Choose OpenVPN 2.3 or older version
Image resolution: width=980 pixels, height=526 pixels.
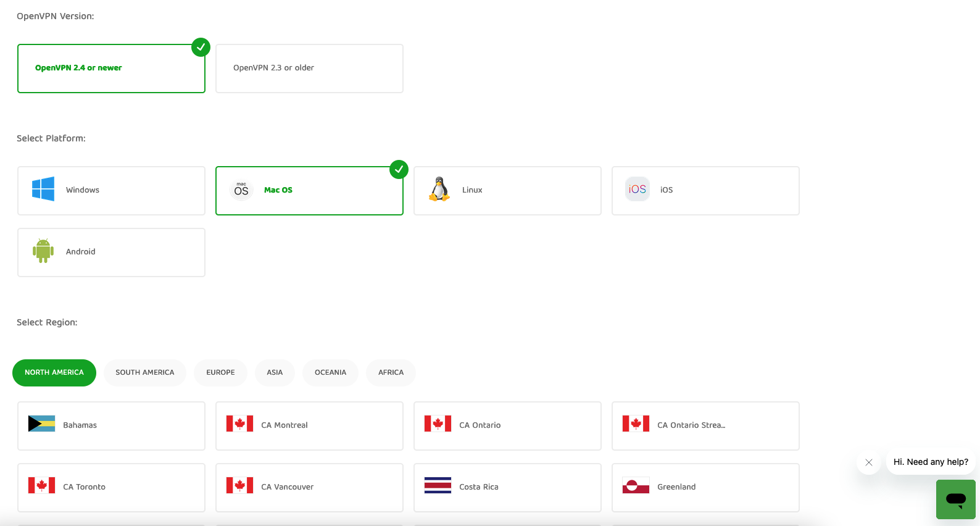[x=309, y=69]
